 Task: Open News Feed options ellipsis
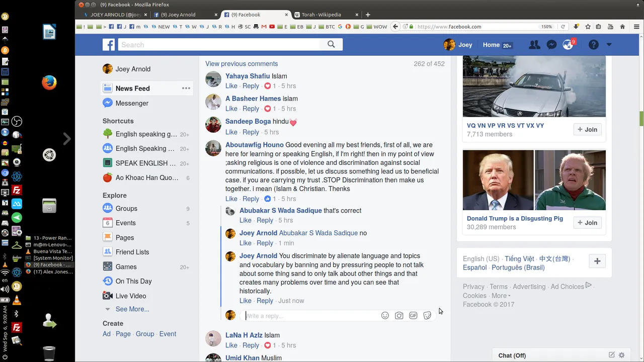(x=186, y=88)
